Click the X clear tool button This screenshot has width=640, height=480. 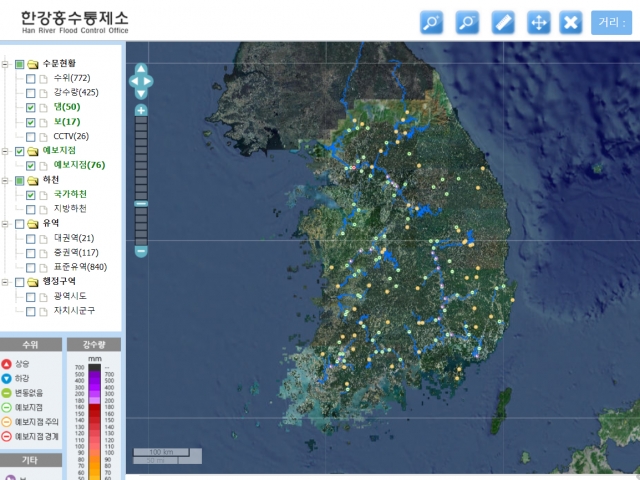pyautogui.click(x=571, y=22)
